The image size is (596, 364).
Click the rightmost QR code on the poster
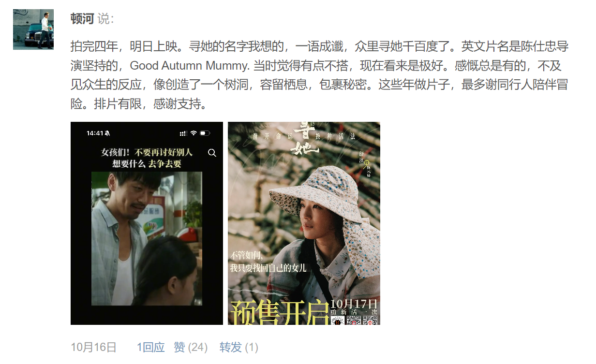tap(370, 320)
